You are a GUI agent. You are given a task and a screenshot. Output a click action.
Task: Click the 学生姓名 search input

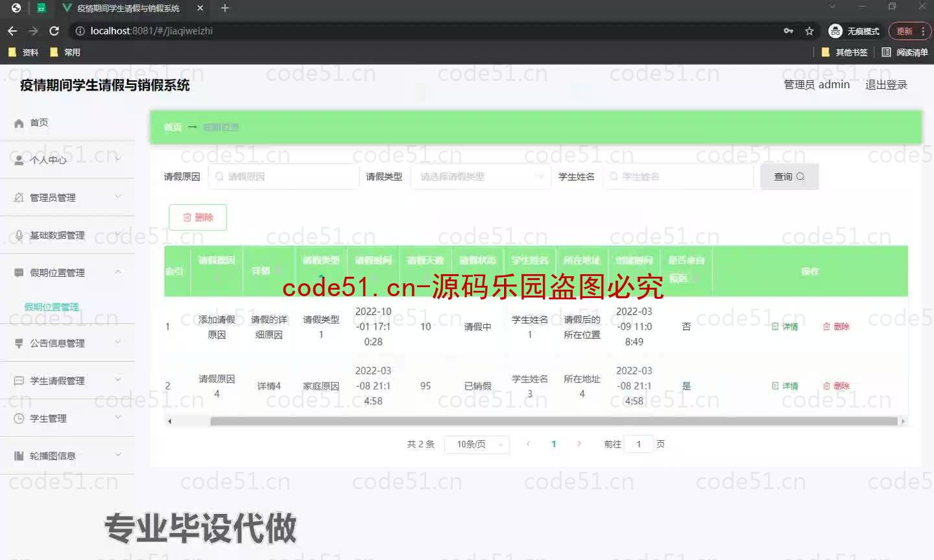678,176
